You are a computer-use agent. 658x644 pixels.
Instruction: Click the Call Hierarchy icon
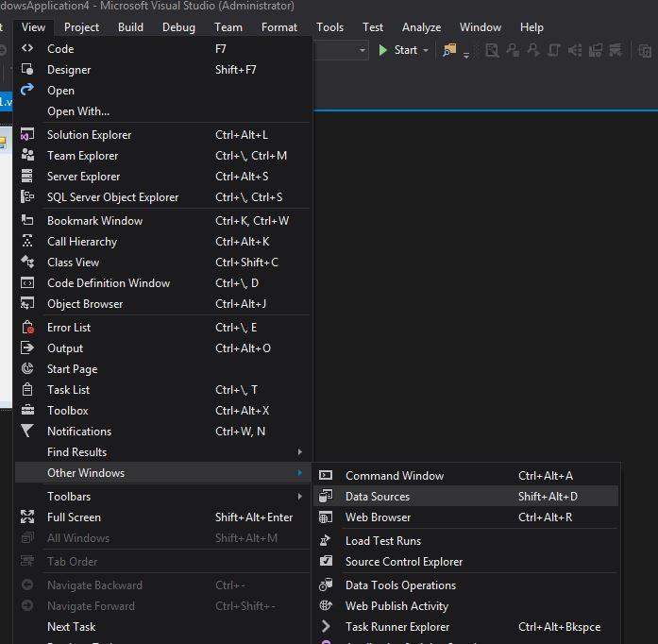coord(27,241)
